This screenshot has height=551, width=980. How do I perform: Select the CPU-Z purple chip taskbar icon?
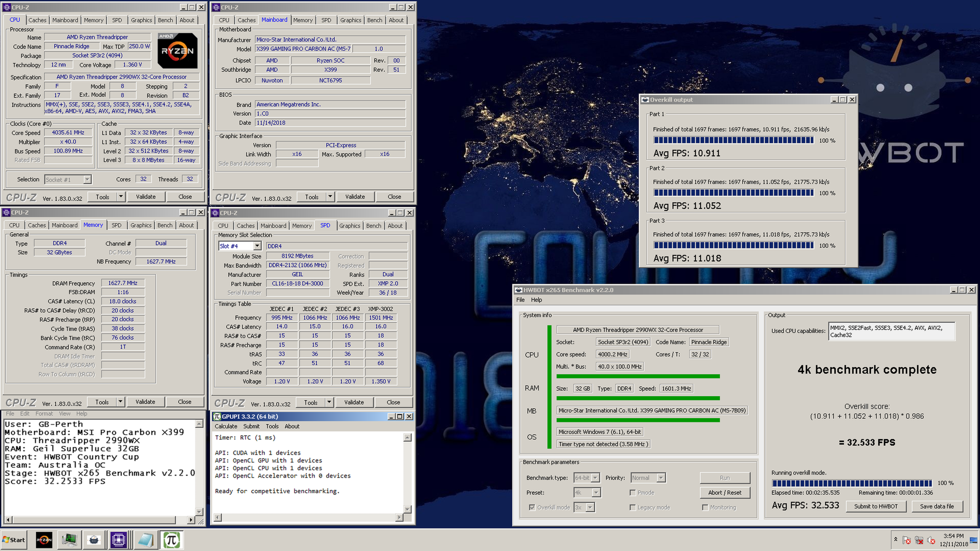[x=119, y=540]
